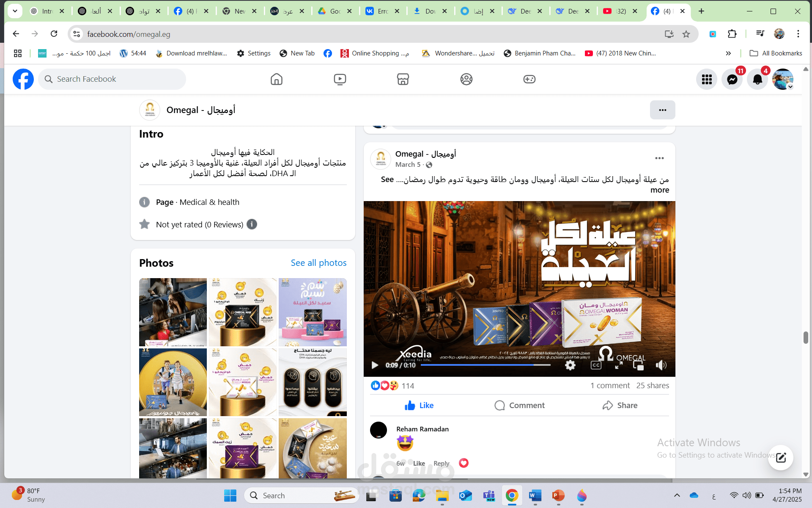Click See all photos link
The width and height of the screenshot is (812, 508).
(x=318, y=263)
